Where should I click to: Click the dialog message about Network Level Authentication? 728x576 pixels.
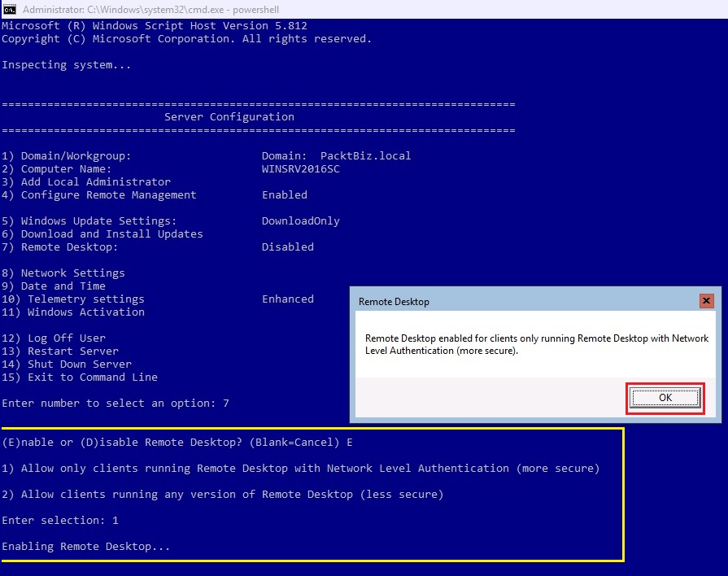(536, 344)
